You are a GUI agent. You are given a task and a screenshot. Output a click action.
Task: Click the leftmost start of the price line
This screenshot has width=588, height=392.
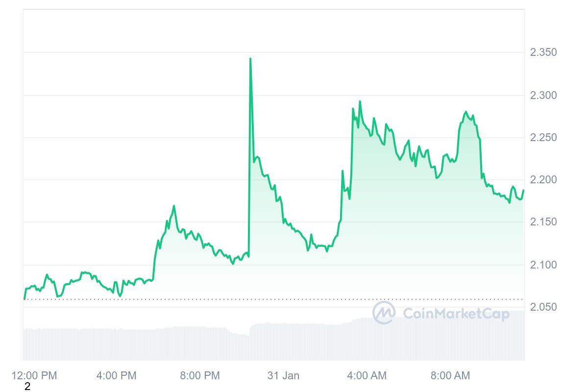tap(24, 298)
